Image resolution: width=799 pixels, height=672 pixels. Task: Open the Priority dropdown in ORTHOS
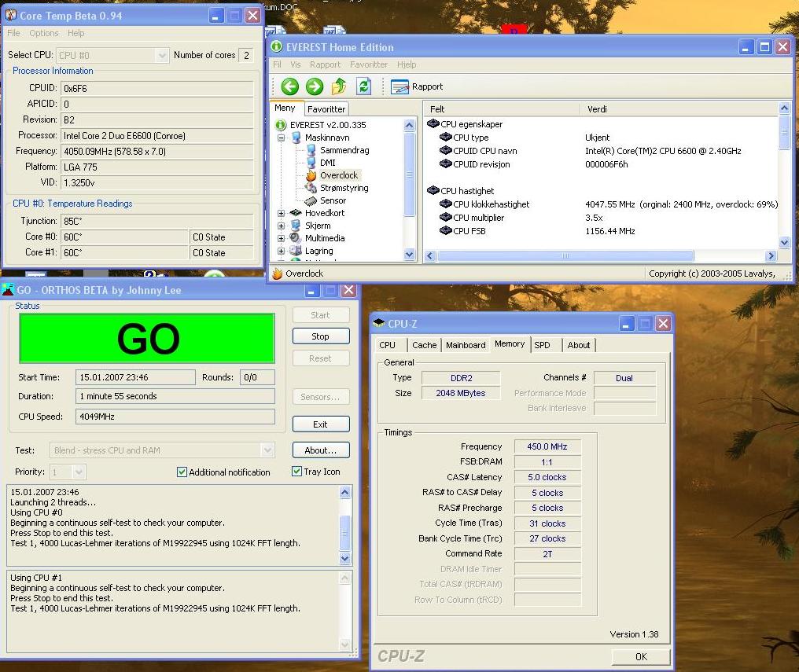tap(79, 472)
